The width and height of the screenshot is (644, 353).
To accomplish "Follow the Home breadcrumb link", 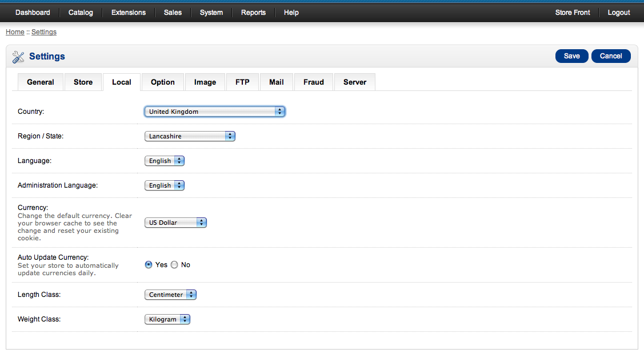I will point(15,31).
